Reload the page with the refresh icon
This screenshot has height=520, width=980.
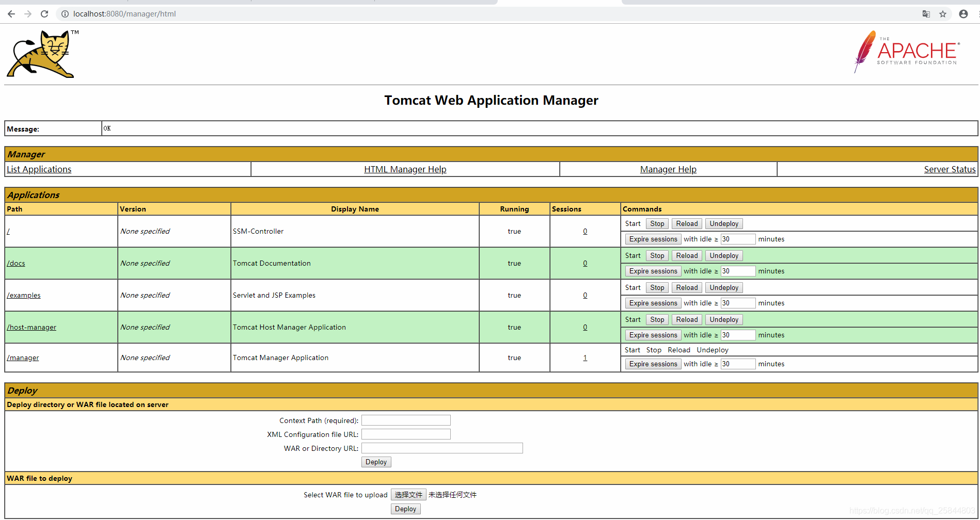pos(44,14)
